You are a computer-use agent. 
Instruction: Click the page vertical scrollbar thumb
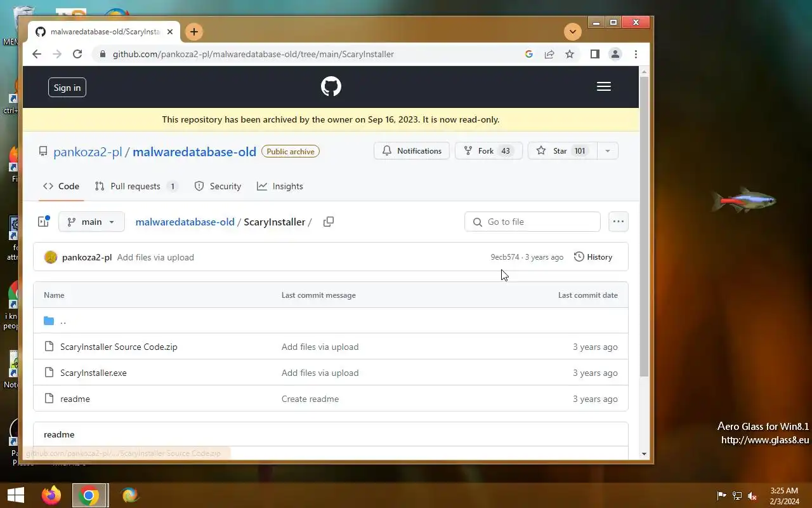click(644, 225)
